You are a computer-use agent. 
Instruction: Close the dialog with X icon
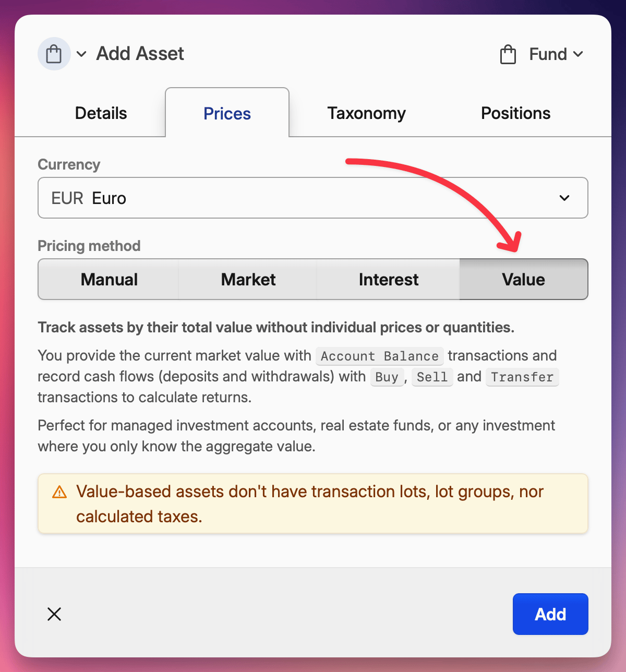click(x=54, y=614)
